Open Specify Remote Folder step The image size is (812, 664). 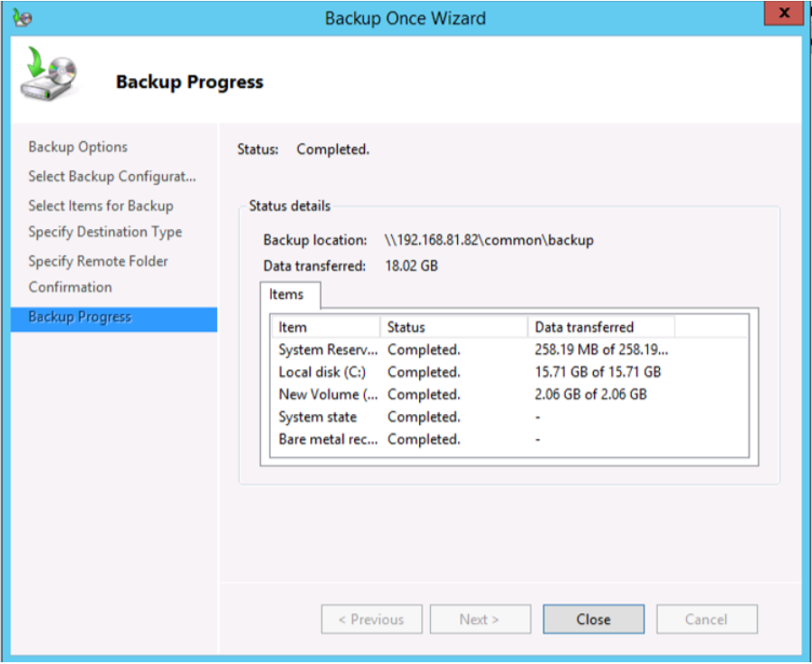(x=98, y=261)
